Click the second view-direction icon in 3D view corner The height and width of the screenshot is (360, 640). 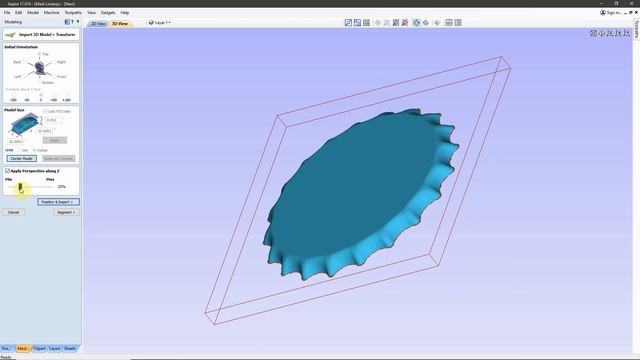(x=602, y=33)
